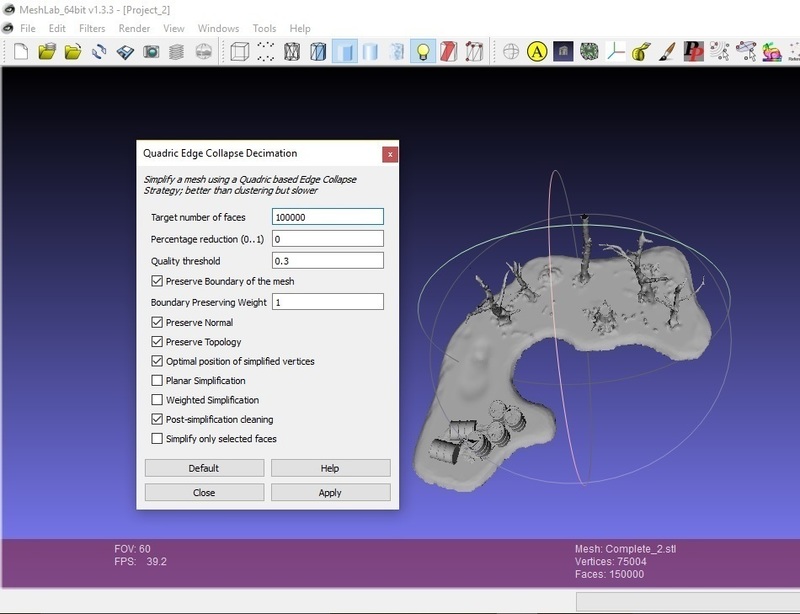The width and height of the screenshot is (800, 614).
Task: Toggle the light bulb lighting icon
Action: coord(422,52)
